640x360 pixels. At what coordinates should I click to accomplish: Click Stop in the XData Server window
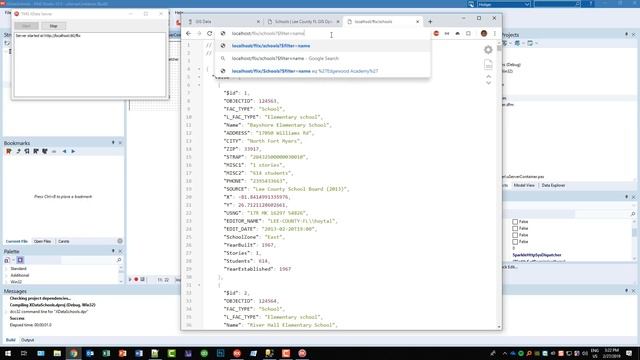[x=53, y=26]
